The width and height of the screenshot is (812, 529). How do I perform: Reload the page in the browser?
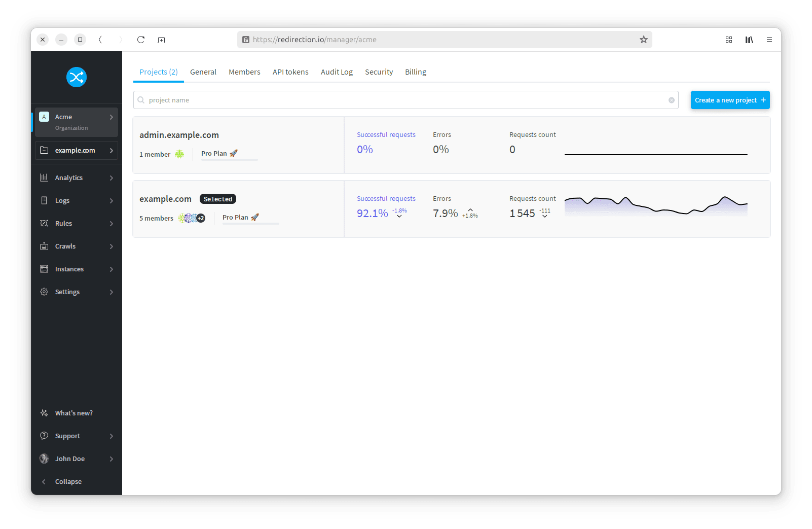coord(141,40)
